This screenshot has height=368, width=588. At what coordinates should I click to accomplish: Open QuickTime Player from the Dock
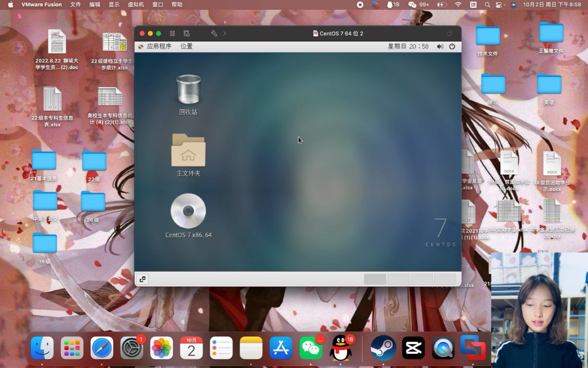pyautogui.click(x=443, y=348)
